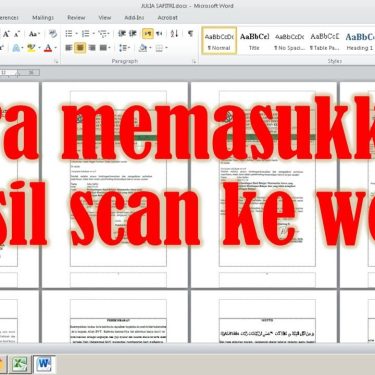This screenshot has width=375, height=375.
Task: Insert a bulleted list
Action: tap(69, 34)
